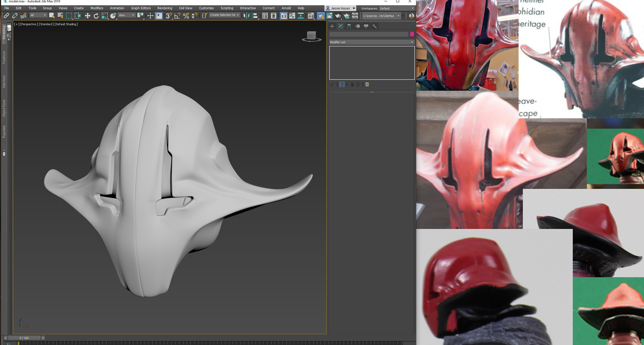The image size is (644, 345).
Task: Toggle Angle Snap
Action: tap(177, 16)
